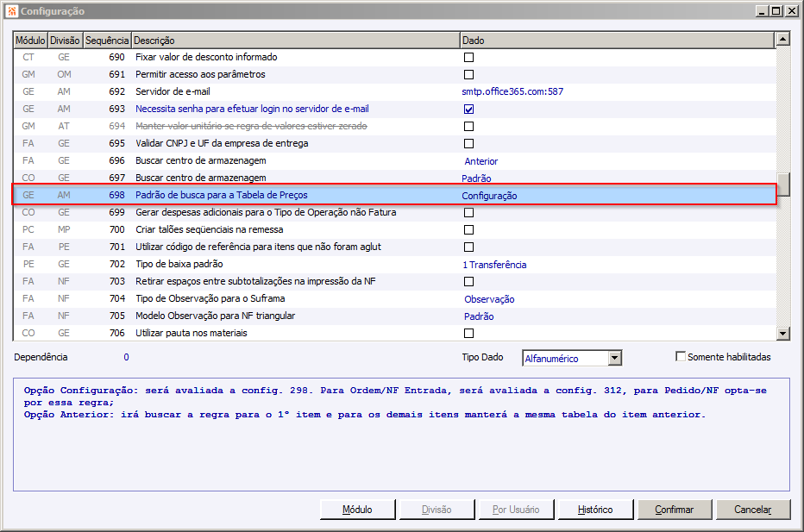Sort by Descrição column header
The image size is (804, 532).
coord(295,41)
